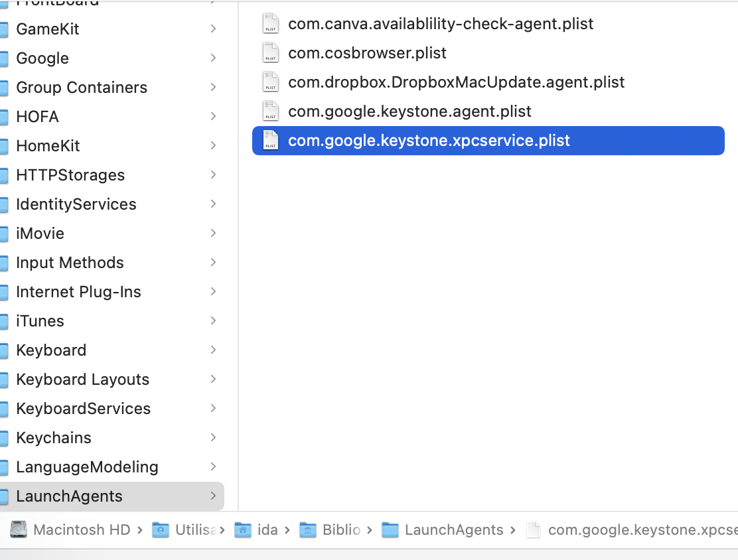The height and width of the screenshot is (560, 738).
Task: Expand the Keychains folder chevron
Action: (213, 438)
